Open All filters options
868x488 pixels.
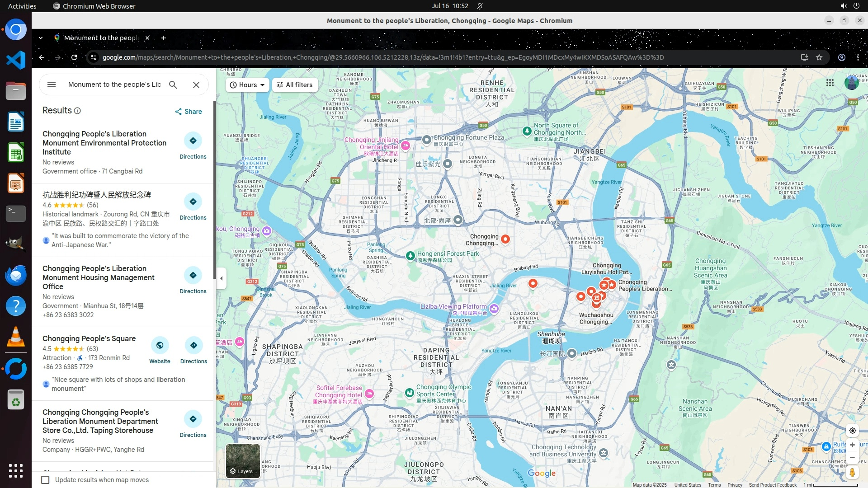point(295,85)
